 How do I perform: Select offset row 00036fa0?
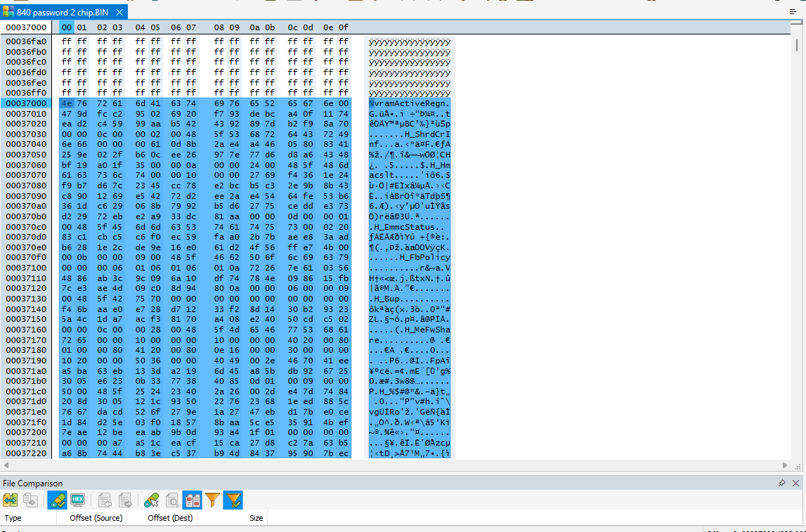pos(26,41)
